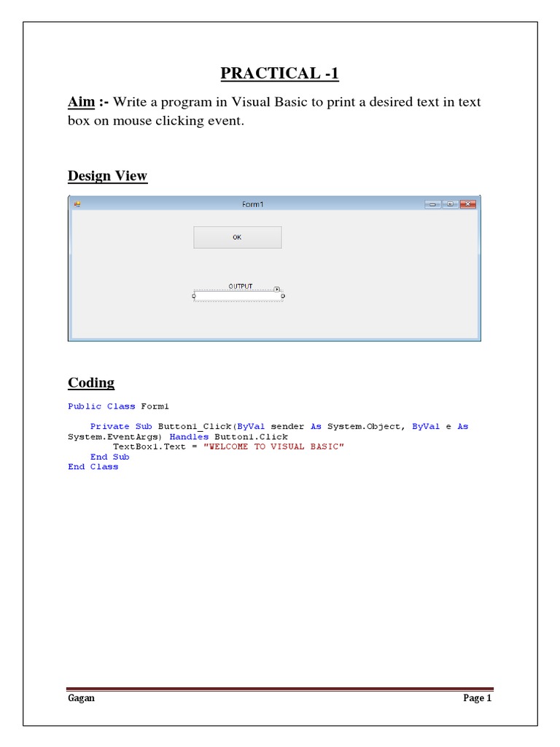Click the PRACTICAL -1 heading
560x747 pixels.
tap(279, 73)
